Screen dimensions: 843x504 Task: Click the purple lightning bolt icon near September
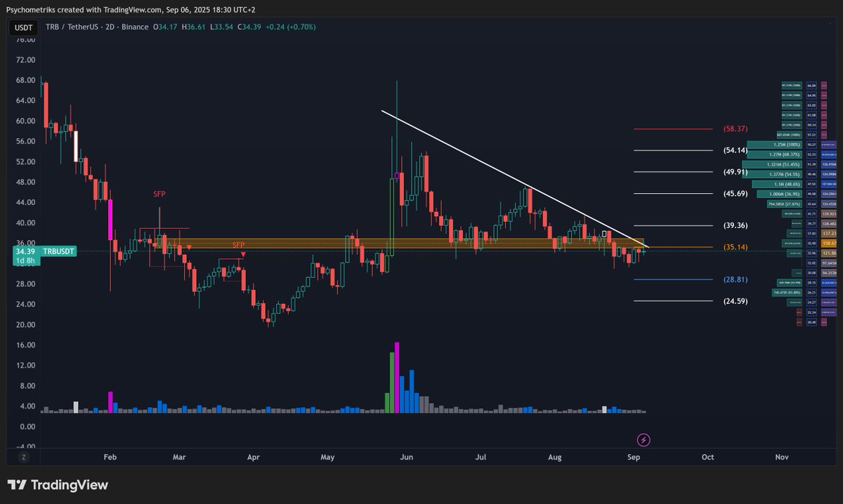[643, 439]
